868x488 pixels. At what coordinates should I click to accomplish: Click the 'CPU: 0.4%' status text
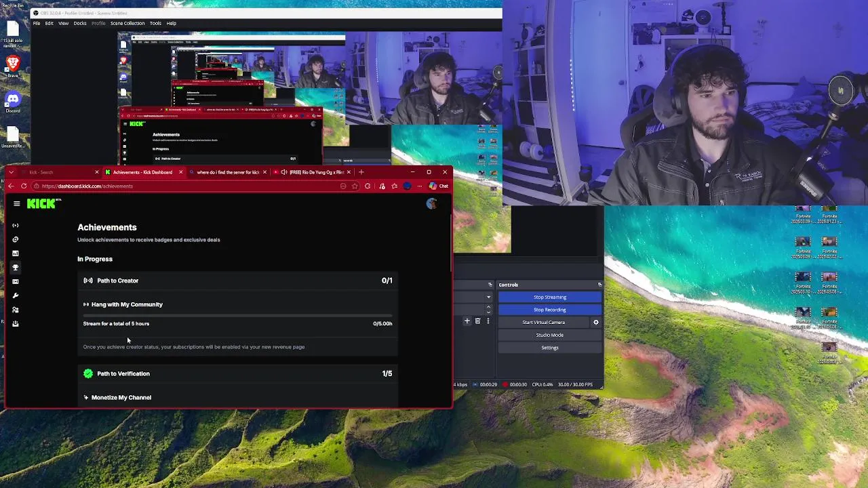543,384
